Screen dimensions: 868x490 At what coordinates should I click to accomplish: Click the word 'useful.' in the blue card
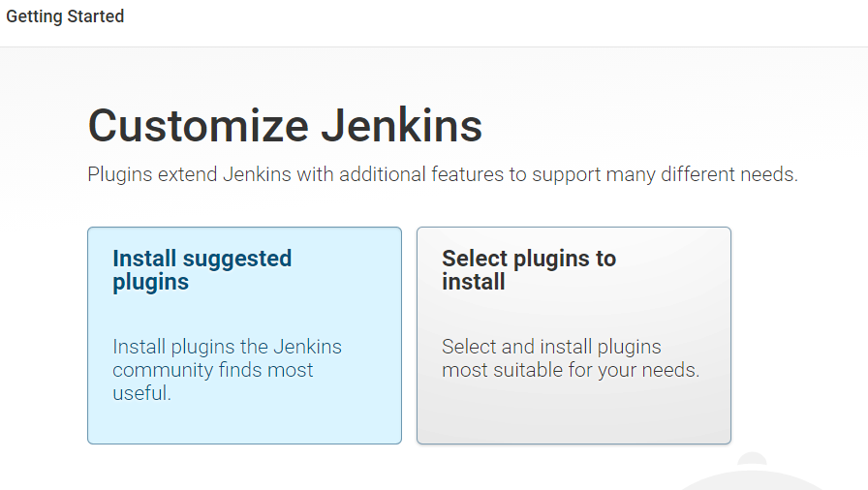pos(141,393)
